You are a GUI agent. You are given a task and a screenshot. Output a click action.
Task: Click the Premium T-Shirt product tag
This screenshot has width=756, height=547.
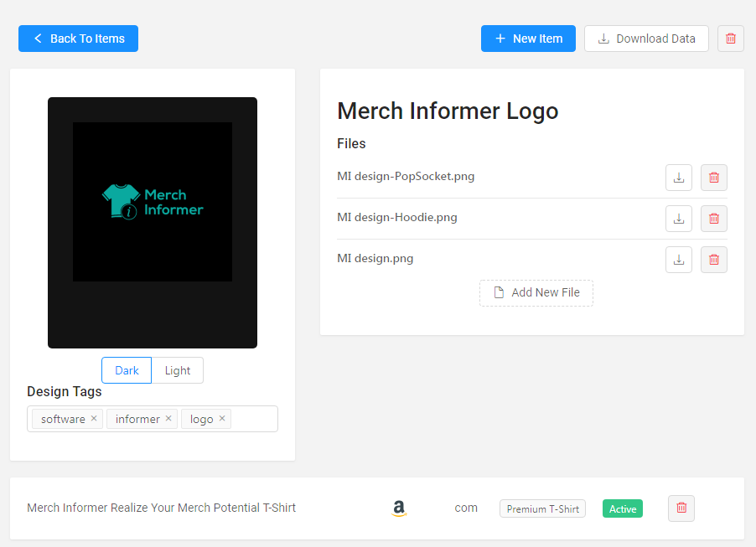tap(543, 508)
